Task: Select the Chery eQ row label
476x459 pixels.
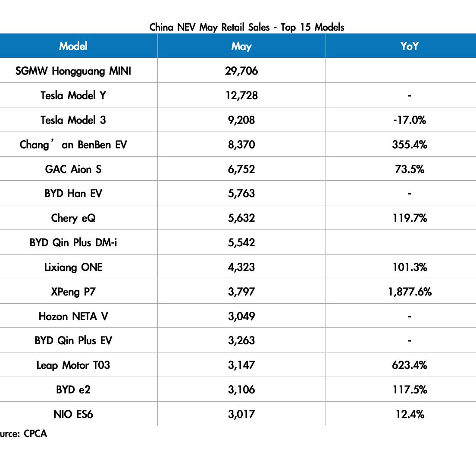Action: pos(73,218)
